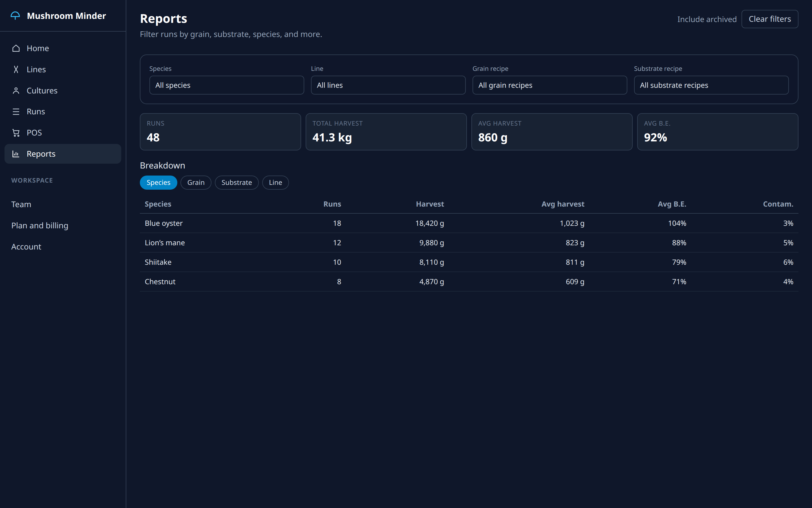Click the Harvest column header
This screenshot has height=508, width=812.
430,204
